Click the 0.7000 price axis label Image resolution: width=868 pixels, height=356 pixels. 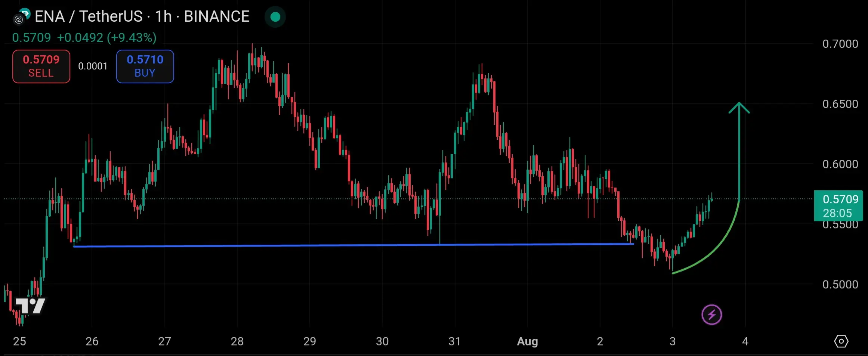[x=840, y=44]
